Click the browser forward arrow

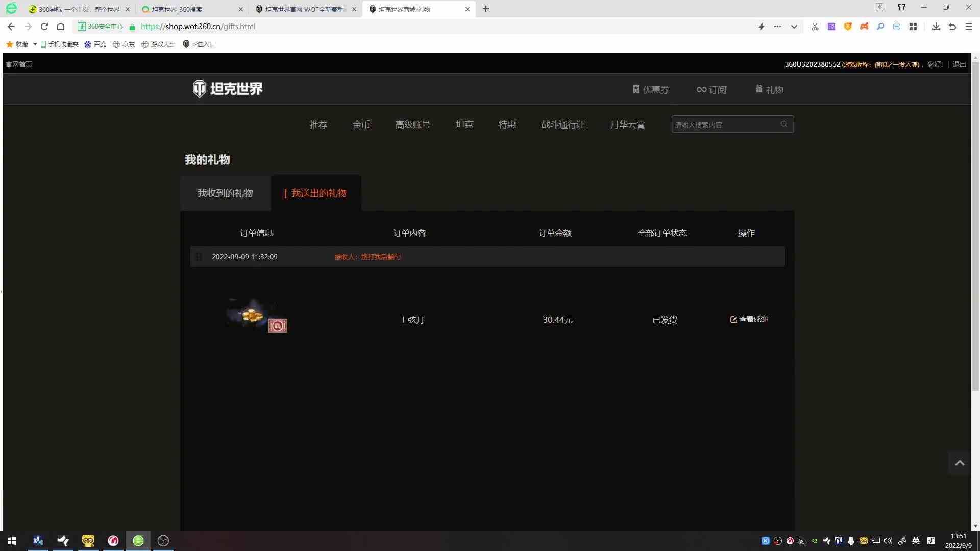28,27
